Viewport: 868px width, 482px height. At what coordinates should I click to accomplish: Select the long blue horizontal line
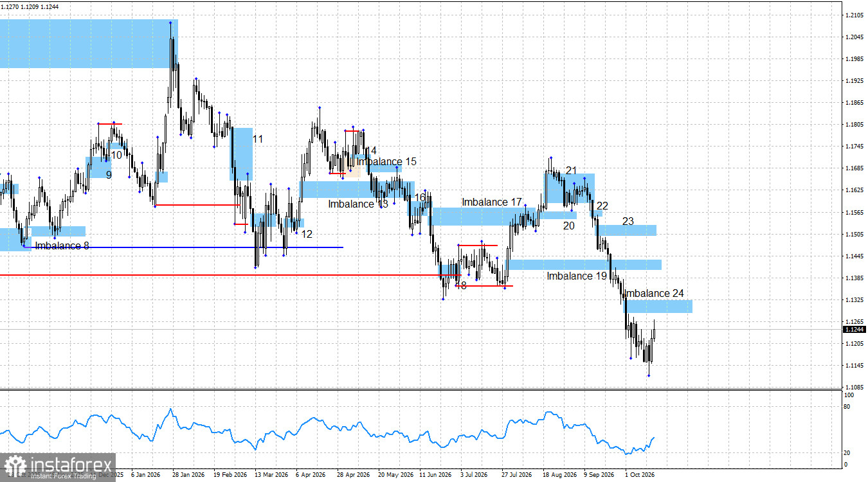coord(183,247)
